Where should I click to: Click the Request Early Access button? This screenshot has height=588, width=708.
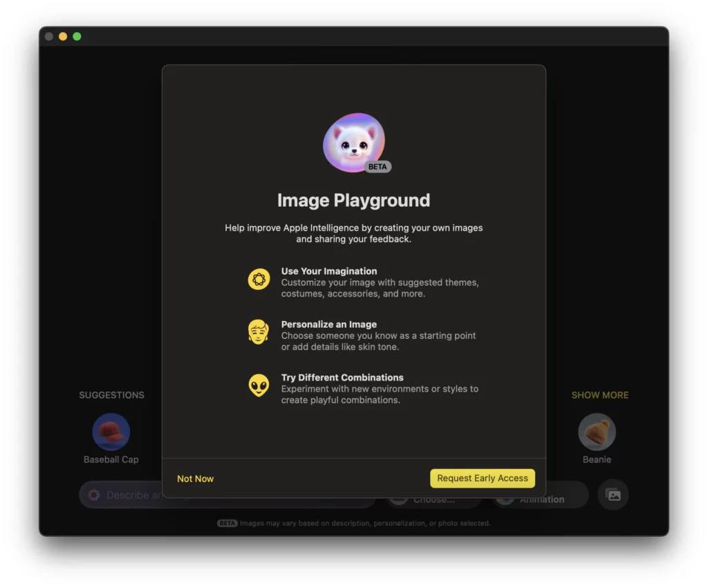482,478
